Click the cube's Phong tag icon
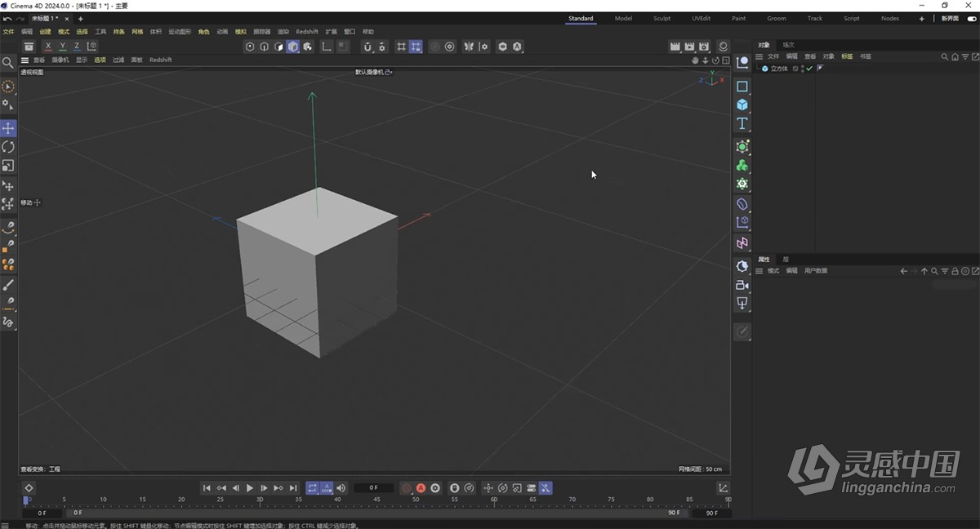The image size is (980, 529). [x=819, y=69]
